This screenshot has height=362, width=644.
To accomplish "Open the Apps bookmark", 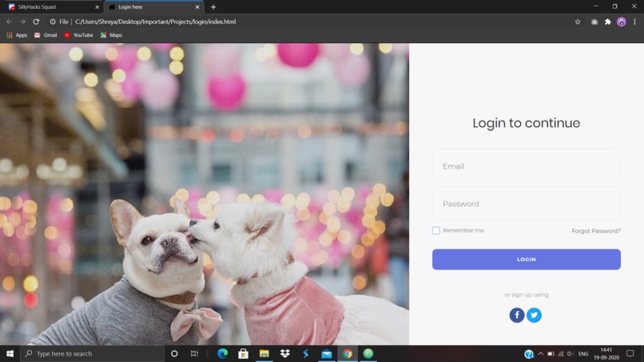I will [17, 35].
